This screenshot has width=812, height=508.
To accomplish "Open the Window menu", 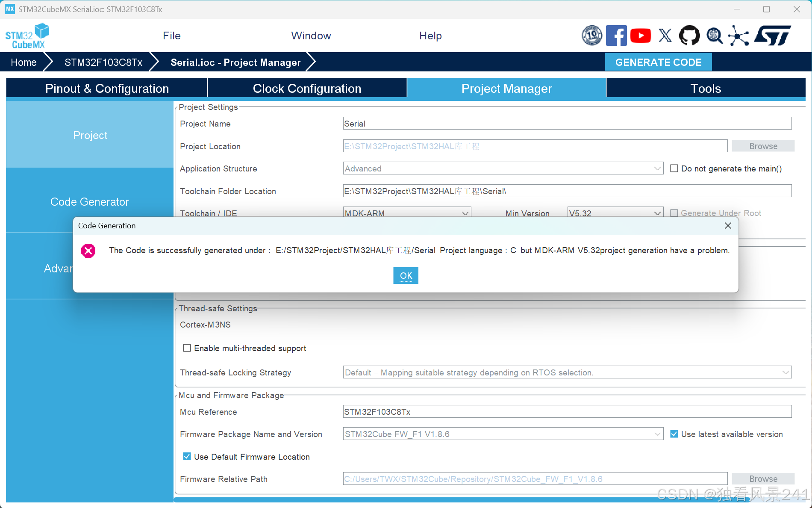I will pos(311,36).
